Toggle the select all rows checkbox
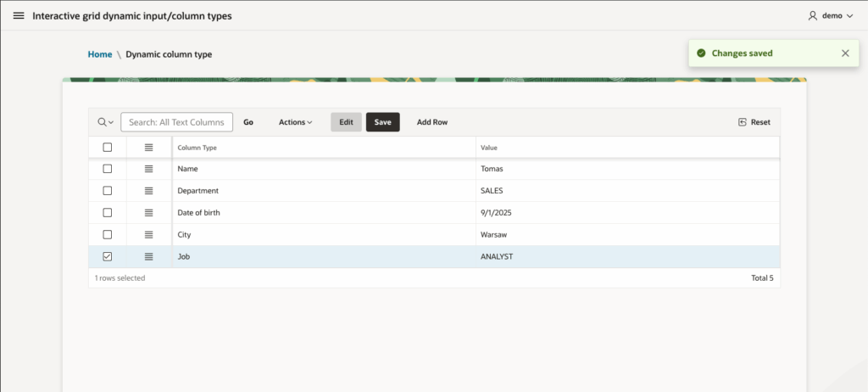Image resolution: width=868 pixels, height=392 pixels. coord(108,148)
